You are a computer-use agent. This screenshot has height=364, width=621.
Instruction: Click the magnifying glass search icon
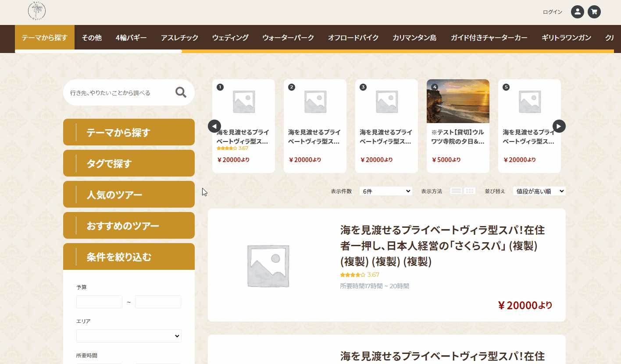(181, 92)
